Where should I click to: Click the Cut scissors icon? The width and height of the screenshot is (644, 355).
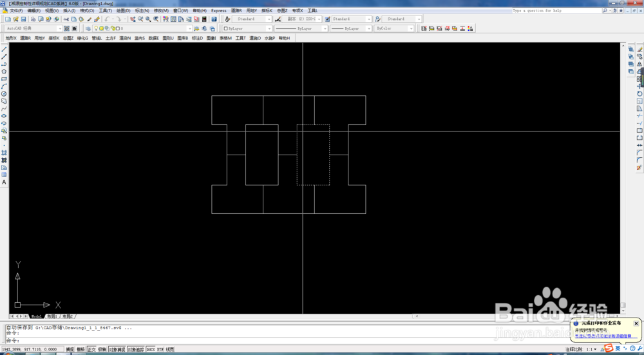(66, 19)
